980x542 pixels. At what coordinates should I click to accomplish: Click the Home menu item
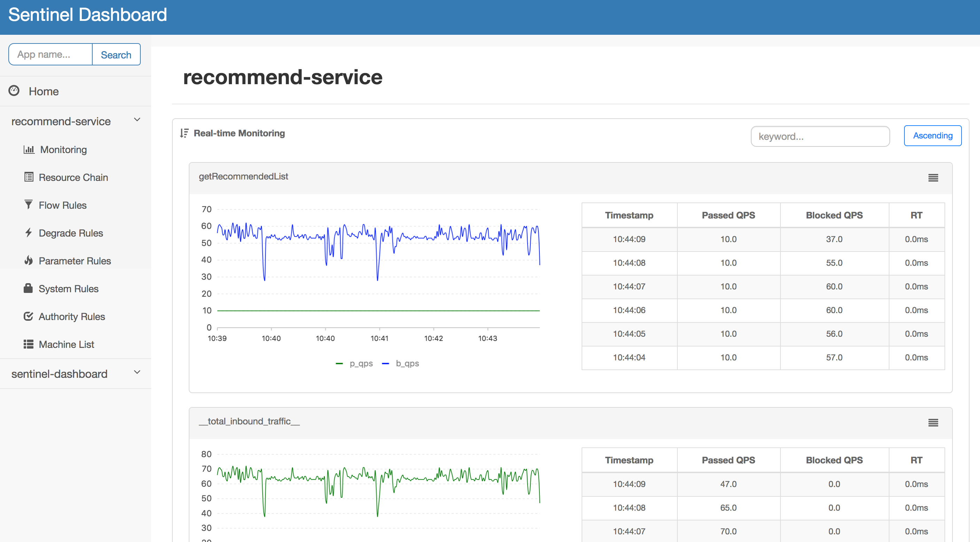click(43, 91)
